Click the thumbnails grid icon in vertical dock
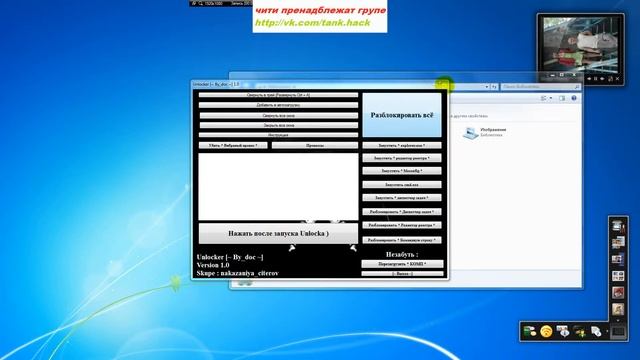Screen dimensions: 640x360 pyautogui.click(x=618, y=276)
